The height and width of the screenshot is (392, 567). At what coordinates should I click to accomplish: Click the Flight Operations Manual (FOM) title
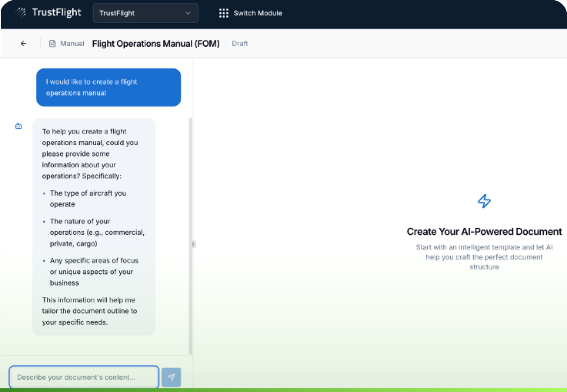(156, 44)
